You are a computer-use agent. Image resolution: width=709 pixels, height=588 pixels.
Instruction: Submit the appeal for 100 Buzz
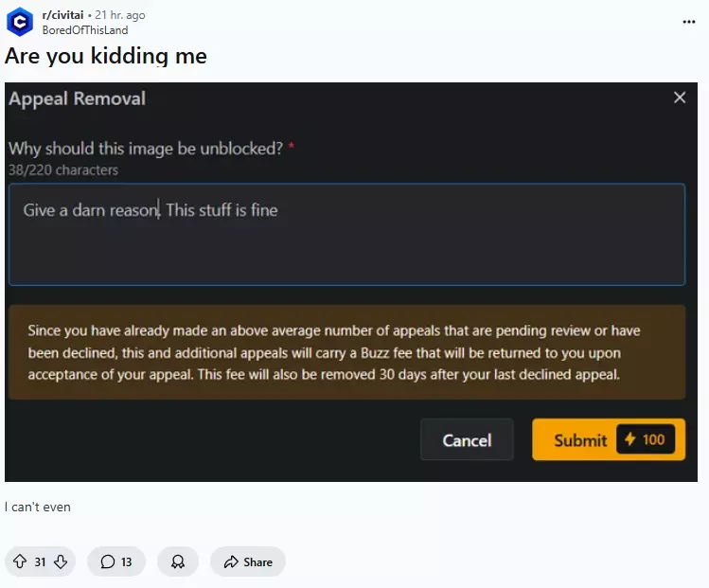[609, 439]
